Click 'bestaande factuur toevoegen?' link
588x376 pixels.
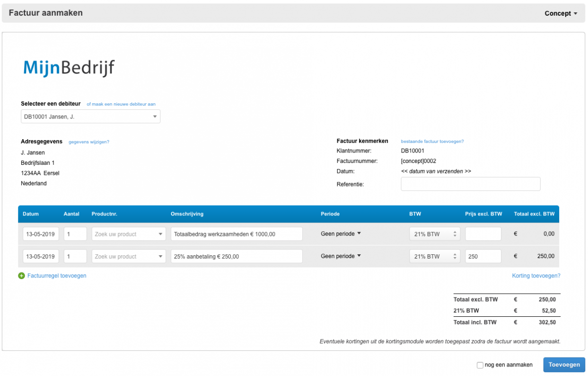[432, 141]
